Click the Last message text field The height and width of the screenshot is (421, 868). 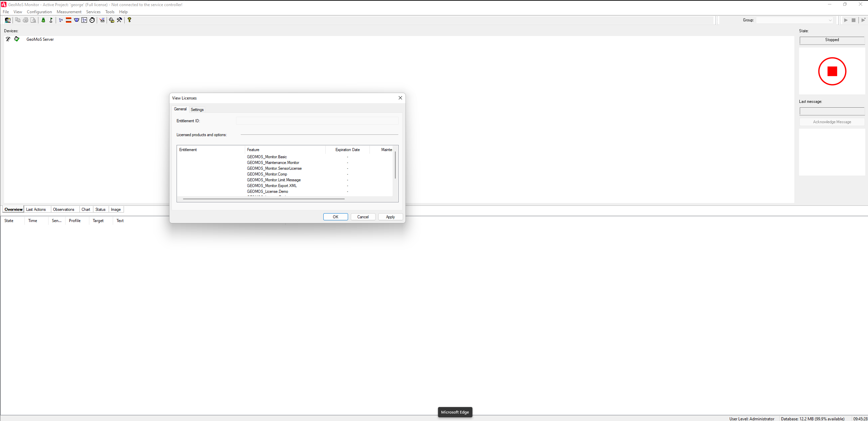832,111
